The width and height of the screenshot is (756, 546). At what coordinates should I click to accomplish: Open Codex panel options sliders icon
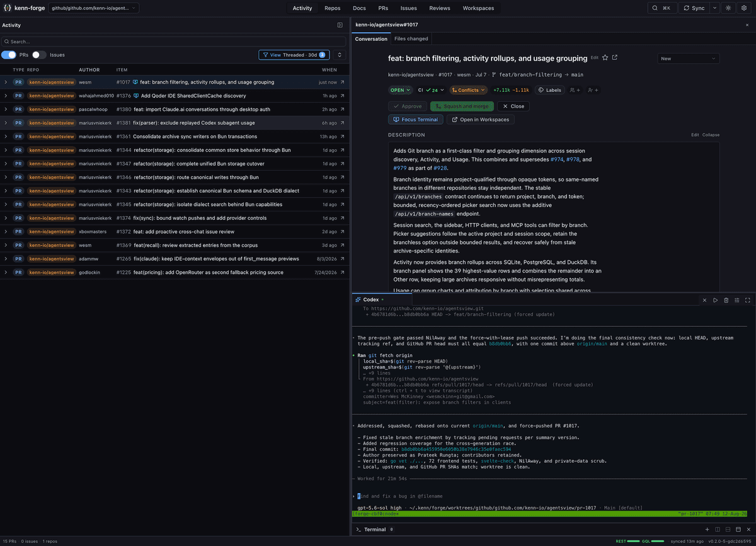pos(737,300)
